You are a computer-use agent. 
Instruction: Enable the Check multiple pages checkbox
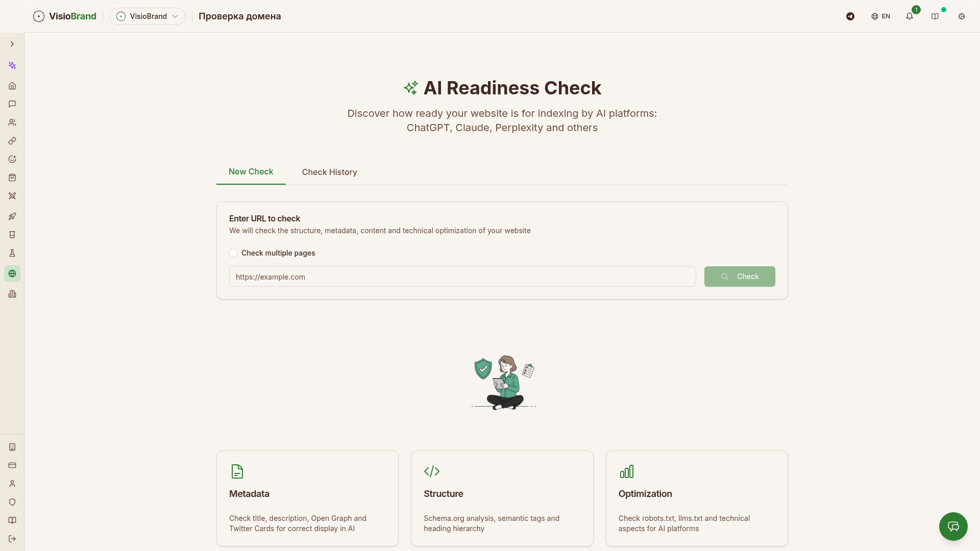pos(233,253)
